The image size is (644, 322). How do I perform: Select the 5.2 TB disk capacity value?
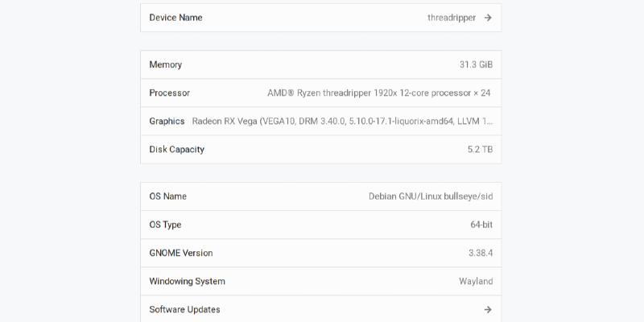point(480,149)
